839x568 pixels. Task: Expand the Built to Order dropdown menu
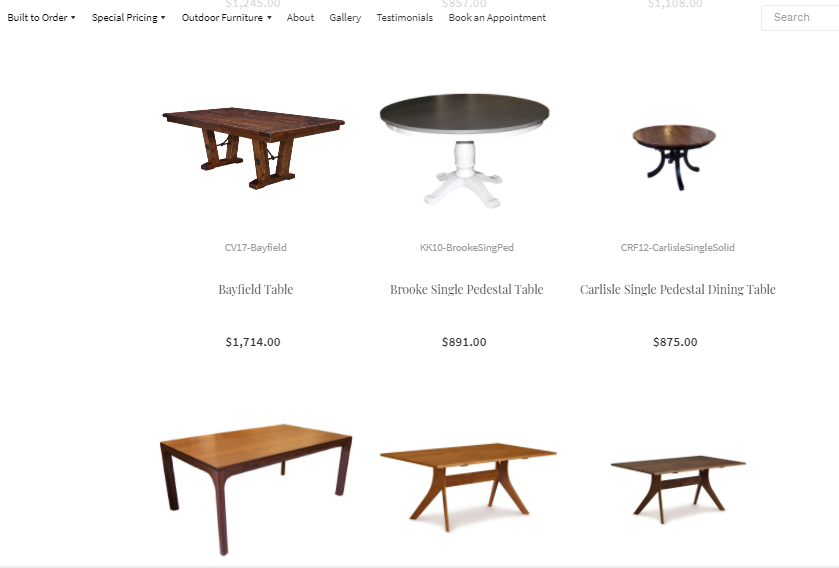point(41,18)
